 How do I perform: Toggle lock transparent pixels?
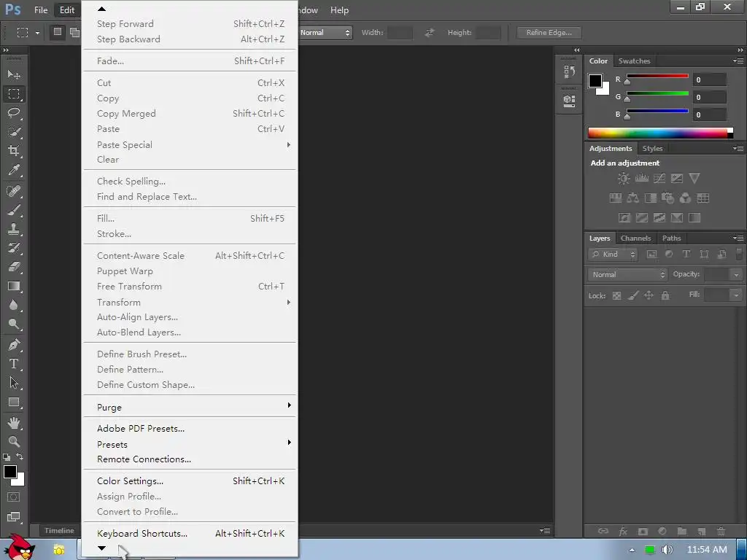[x=616, y=296]
